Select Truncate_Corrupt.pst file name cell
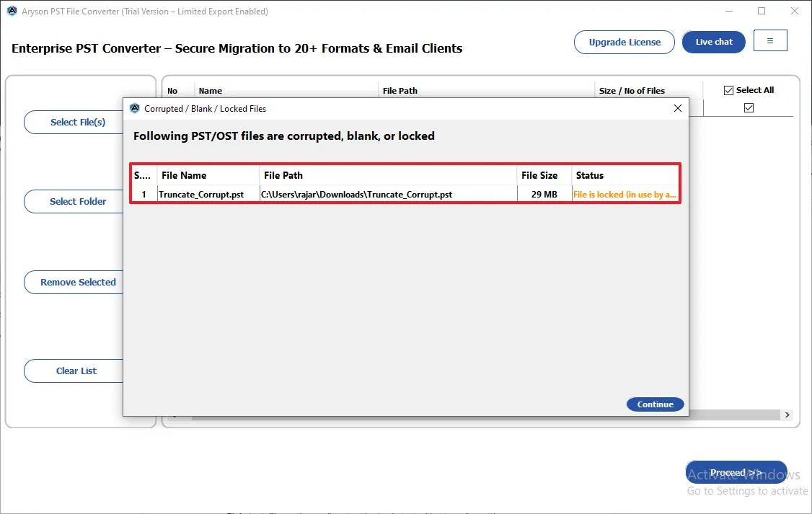The image size is (812, 514). pos(208,195)
